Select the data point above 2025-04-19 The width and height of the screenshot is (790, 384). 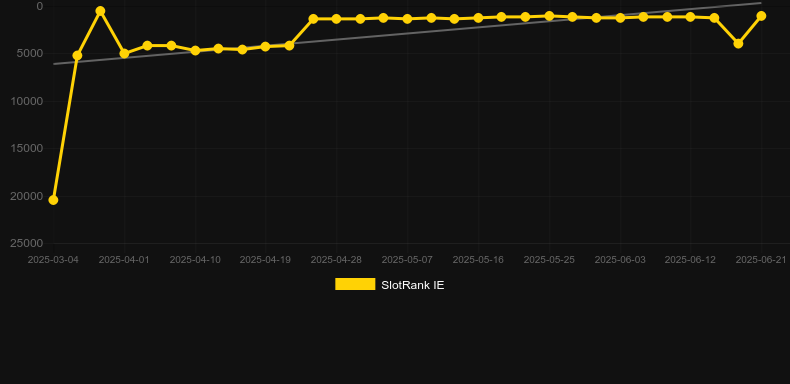(266, 46)
